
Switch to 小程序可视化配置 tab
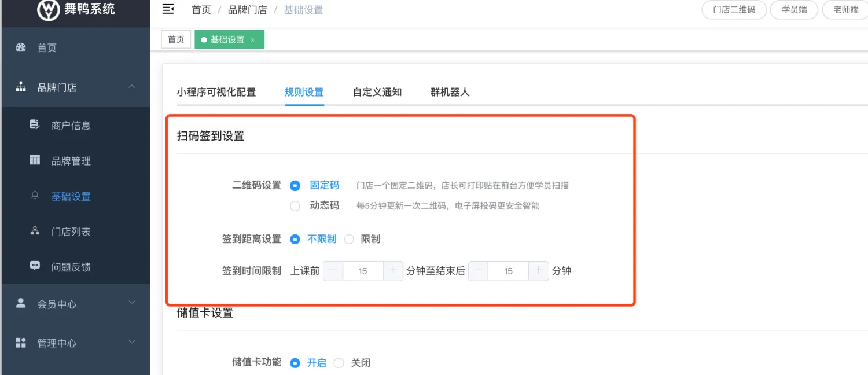(x=216, y=92)
